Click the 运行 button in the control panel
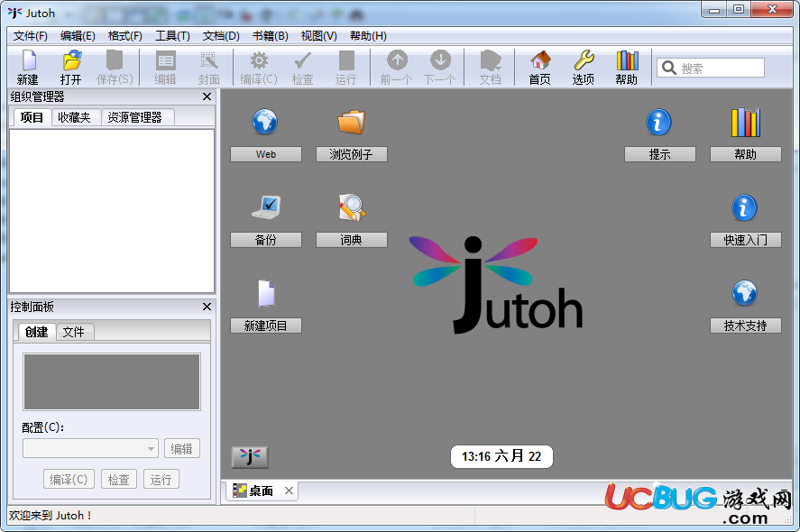Viewport: 800px width, 532px height. point(161,480)
